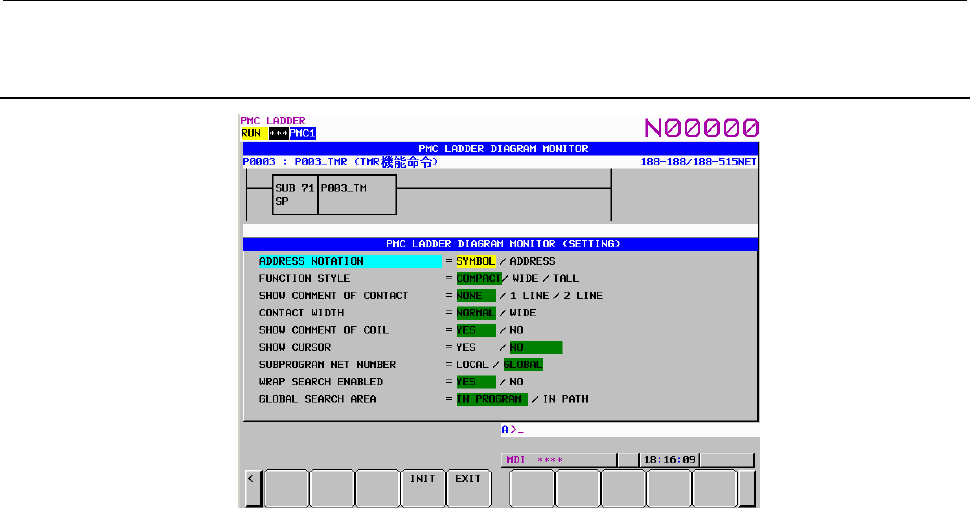Screen dimensions: 970x508
Task: Select NONE for contact comment
Action: (476, 296)
